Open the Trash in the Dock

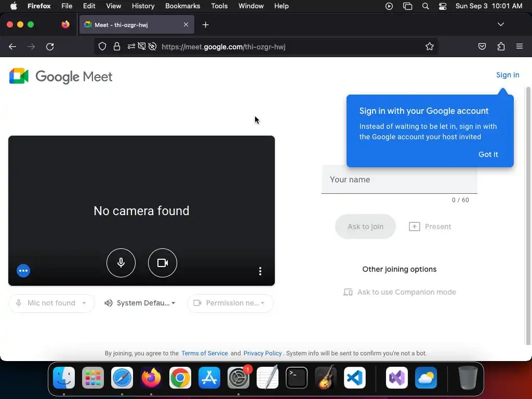[x=468, y=378]
